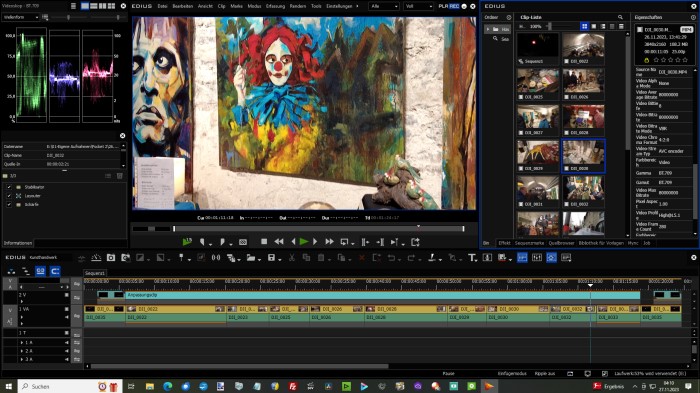Screen dimensions: 700x393
Task: Click the Microsoft Edge icon in the taskbar
Action: (167, 386)
